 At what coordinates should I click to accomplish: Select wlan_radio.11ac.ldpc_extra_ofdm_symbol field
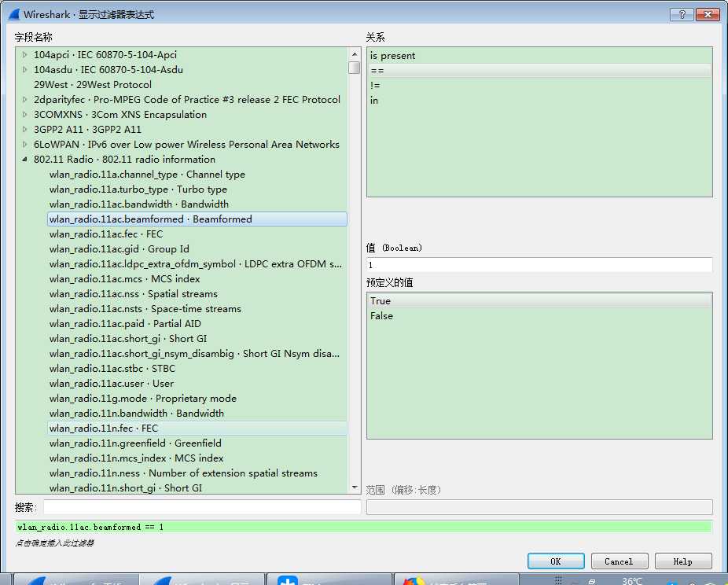196,264
